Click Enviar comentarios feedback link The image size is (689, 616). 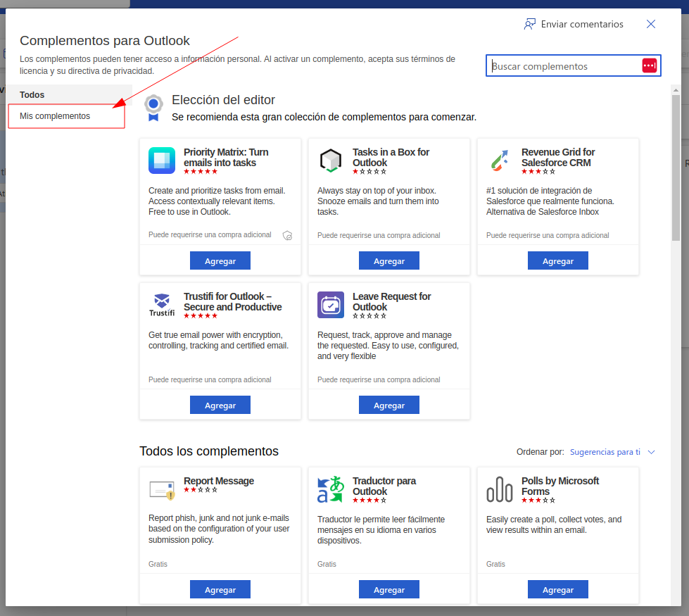click(574, 25)
